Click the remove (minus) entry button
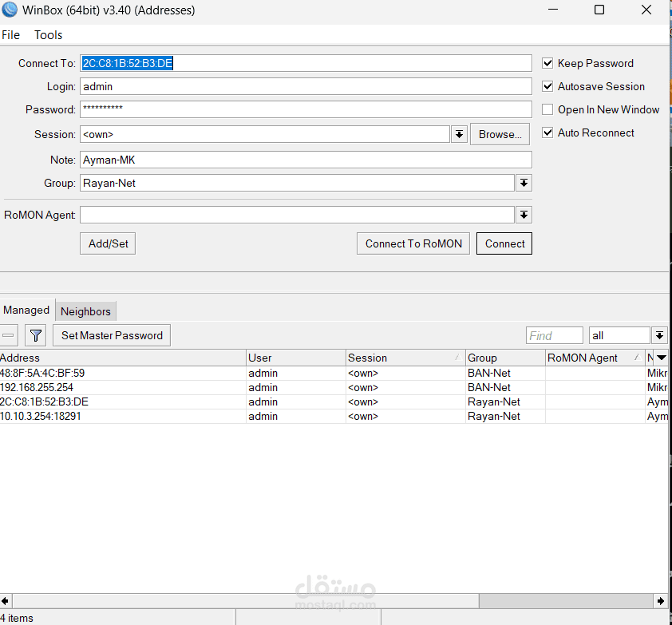 (x=8, y=335)
